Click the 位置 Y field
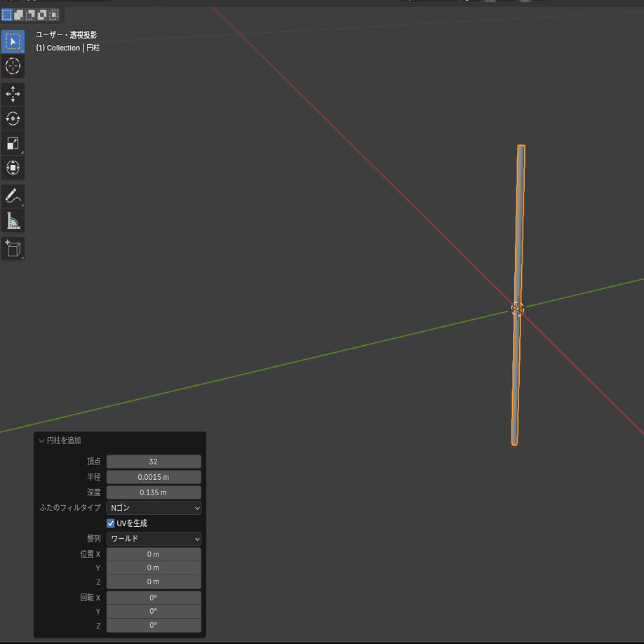644x644 pixels. click(154, 568)
